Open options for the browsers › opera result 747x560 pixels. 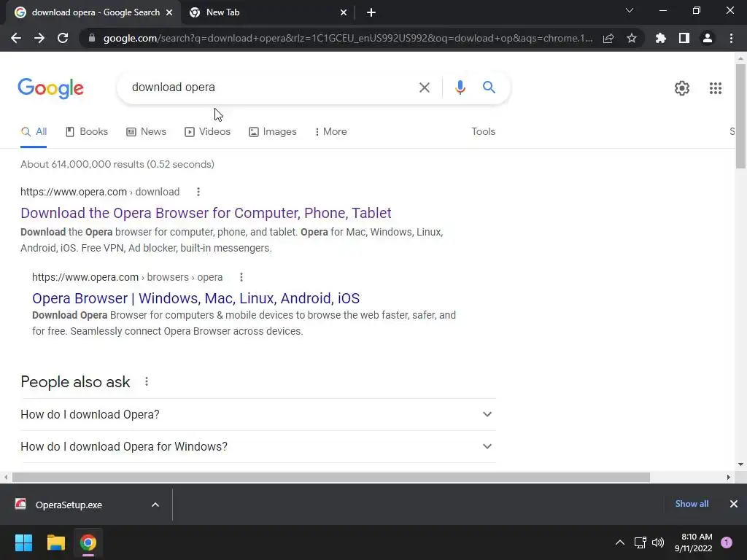[x=241, y=277]
